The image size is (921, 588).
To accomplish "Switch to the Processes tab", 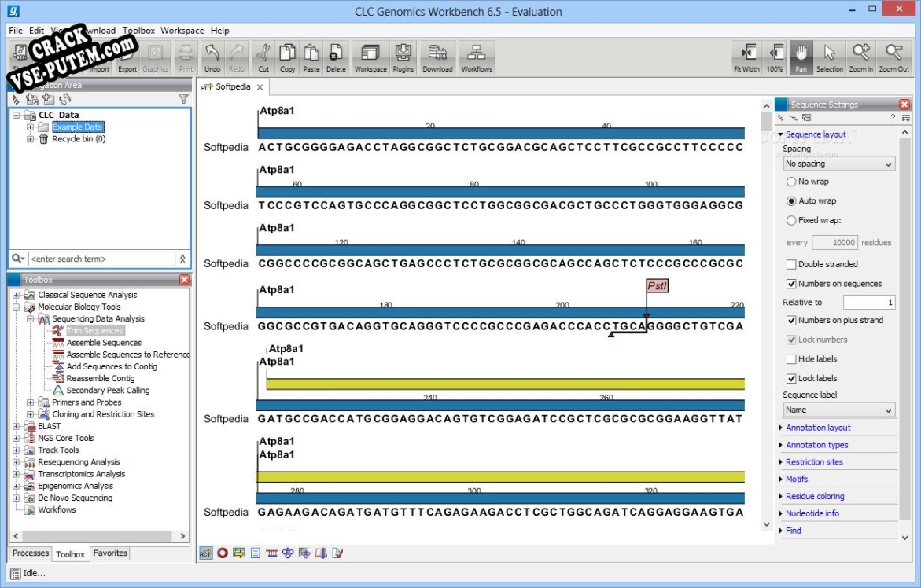I will click(x=31, y=553).
